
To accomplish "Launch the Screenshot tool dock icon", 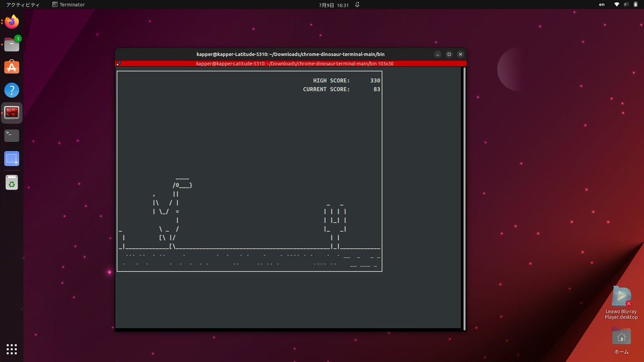I will [x=12, y=159].
